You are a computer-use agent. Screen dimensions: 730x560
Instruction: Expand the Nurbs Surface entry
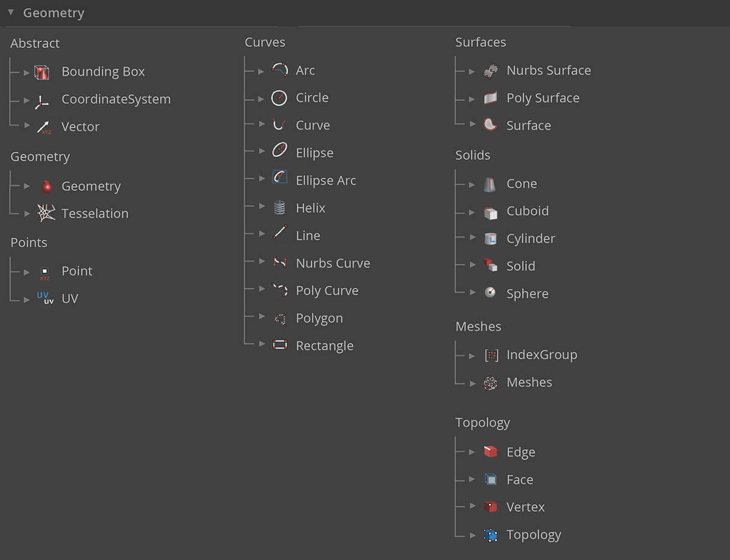click(x=473, y=70)
